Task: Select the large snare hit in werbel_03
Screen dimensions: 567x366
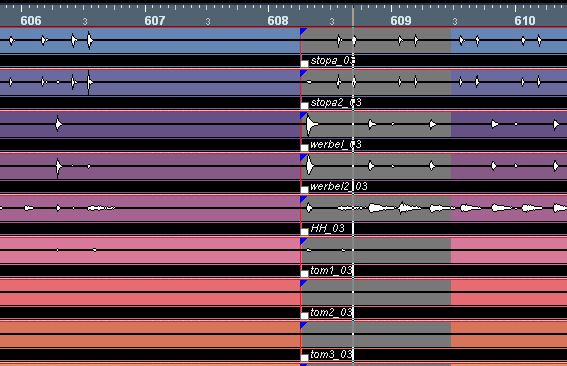Action: click(311, 124)
